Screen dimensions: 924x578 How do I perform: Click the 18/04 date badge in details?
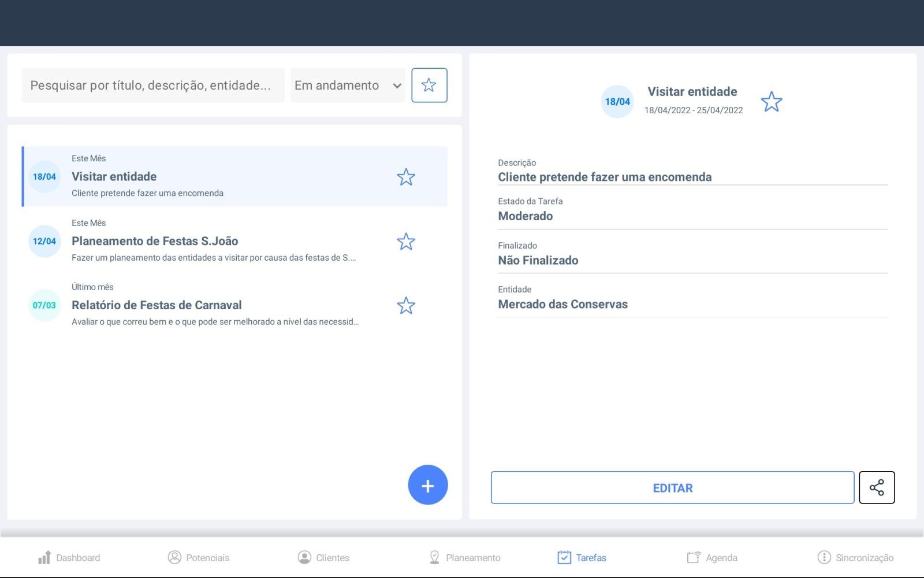(x=617, y=102)
